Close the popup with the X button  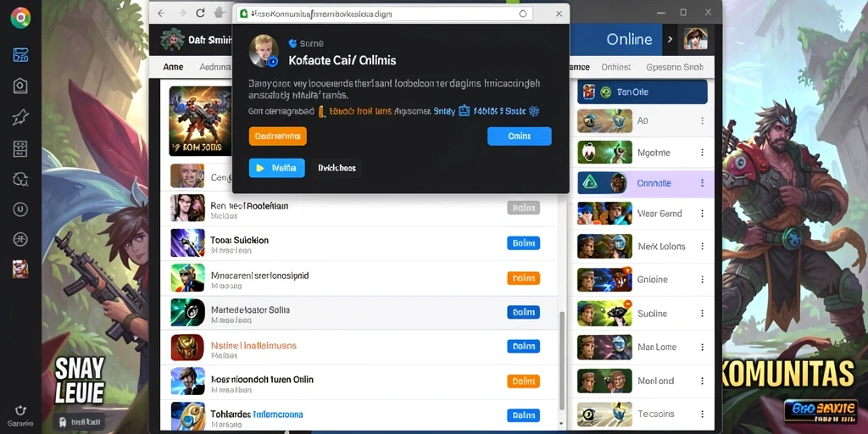tap(559, 14)
